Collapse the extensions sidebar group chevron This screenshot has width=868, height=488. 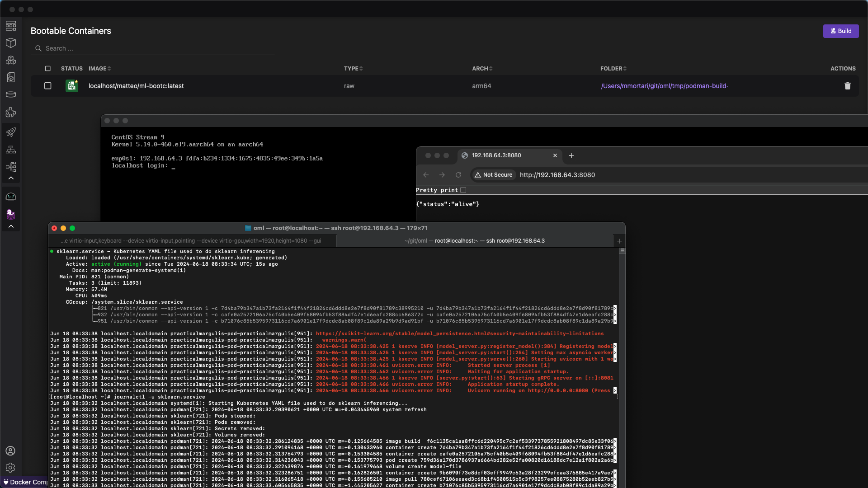coord(11,226)
